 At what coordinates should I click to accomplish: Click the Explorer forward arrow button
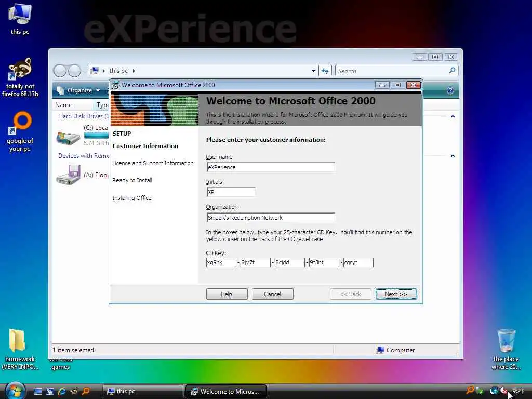pyautogui.click(x=74, y=71)
